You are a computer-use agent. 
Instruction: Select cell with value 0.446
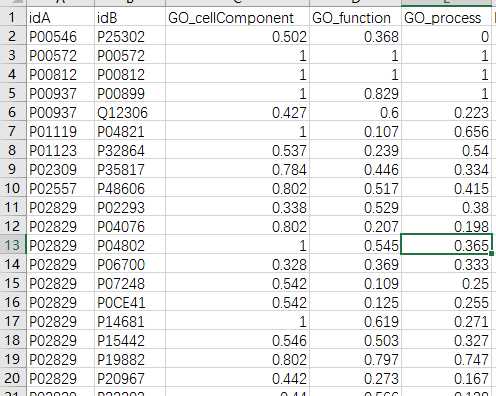pyautogui.click(x=355, y=169)
